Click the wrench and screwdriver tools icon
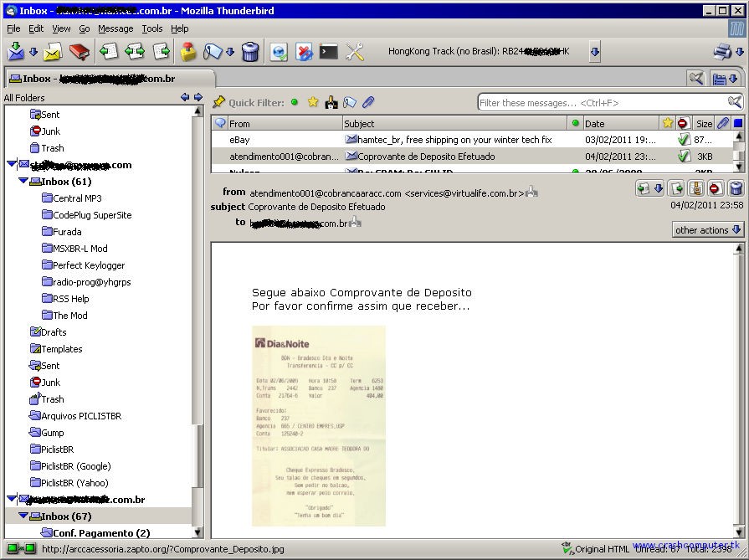The height and width of the screenshot is (560, 749). pyautogui.click(x=355, y=52)
